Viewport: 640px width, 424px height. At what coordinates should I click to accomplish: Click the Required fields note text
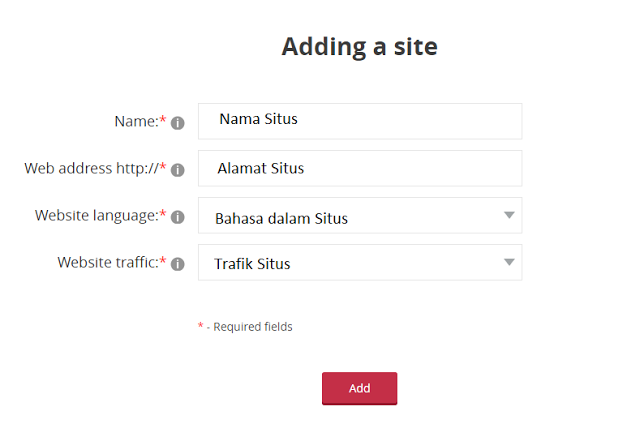253,326
